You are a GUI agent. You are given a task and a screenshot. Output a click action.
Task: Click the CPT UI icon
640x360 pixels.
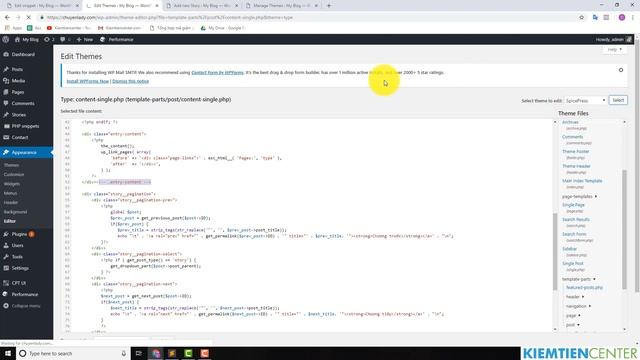(x=6, y=283)
